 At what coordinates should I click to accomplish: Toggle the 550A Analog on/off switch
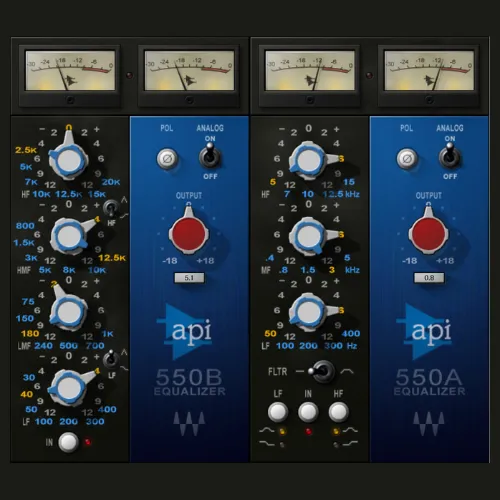click(450, 155)
